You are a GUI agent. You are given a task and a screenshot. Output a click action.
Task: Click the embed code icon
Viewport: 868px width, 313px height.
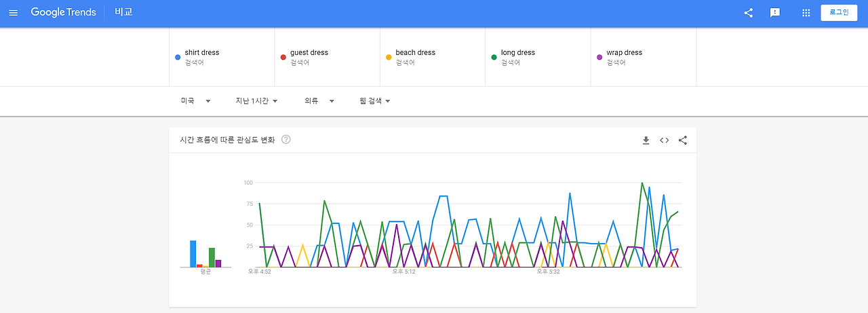click(x=665, y=141)
